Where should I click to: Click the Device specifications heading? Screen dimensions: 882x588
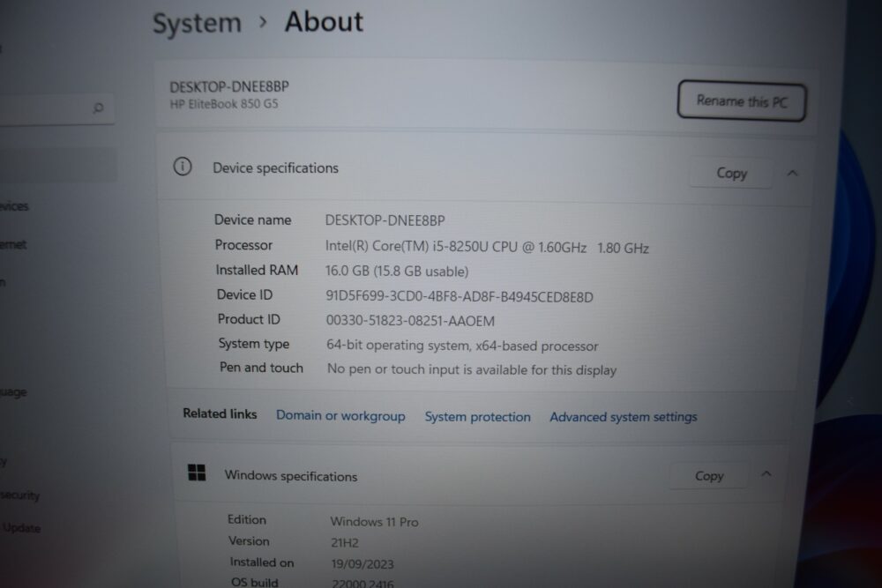(x=275, y=168)
